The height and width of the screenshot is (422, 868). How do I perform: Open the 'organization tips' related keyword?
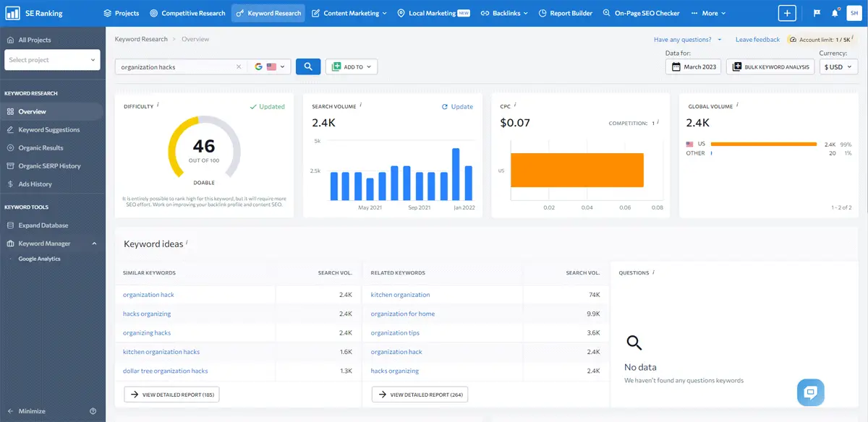tap(395, 333)
